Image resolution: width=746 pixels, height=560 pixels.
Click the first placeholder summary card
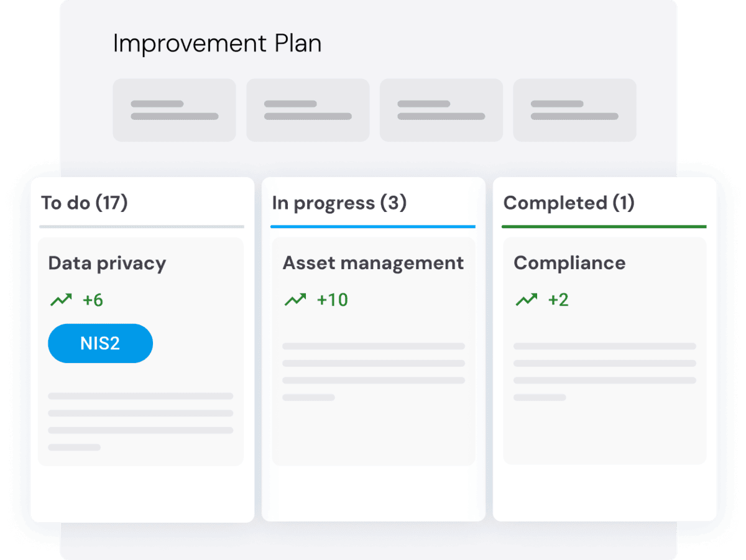[x=174, y=110]
